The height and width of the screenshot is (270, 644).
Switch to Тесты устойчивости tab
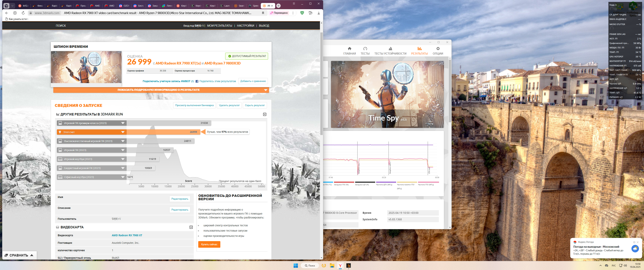[390, 51]
